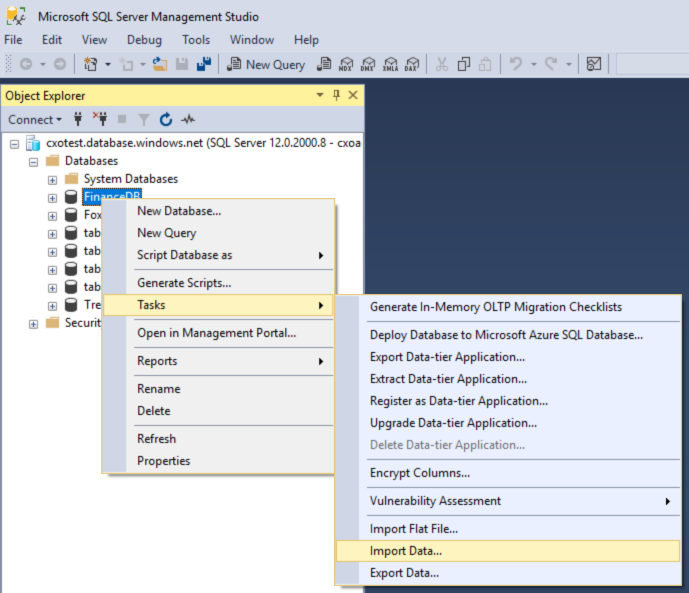The height and width of the screenshot is (593, 689).
Task: Open the New Project dropdown arrow
Action: (108, 65)
